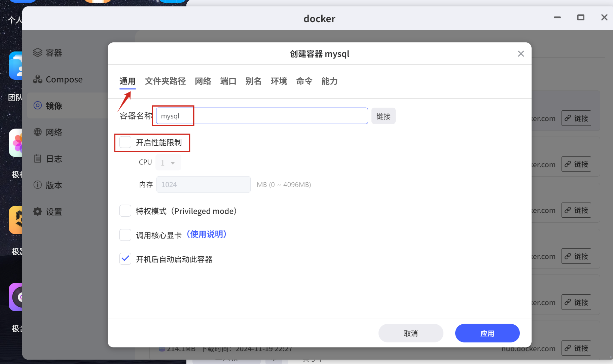The image size is (613, 364).
Task: Select the 镜像 disc icon in sidebar
Action: click(x=38, y=106)
